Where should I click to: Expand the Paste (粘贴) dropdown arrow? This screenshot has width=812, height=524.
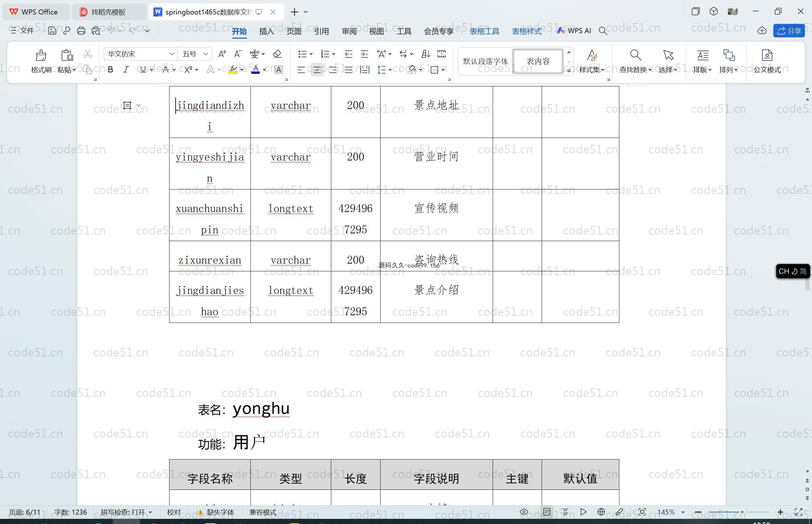74,70
